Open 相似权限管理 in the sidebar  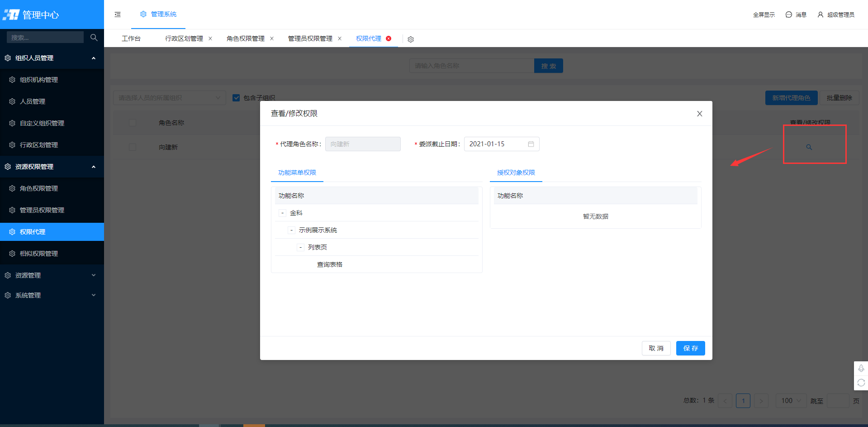(52, 254)
